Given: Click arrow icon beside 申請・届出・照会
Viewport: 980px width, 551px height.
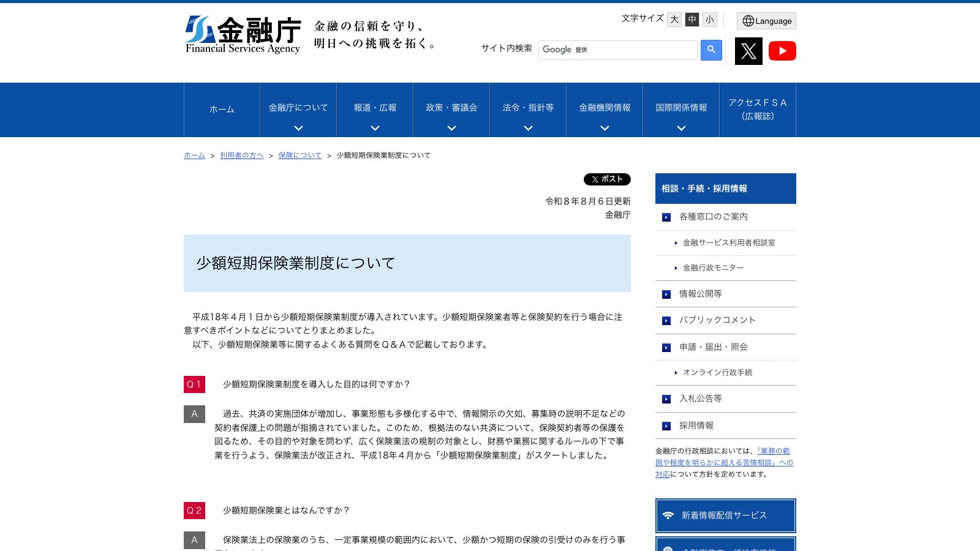Looking at the screenshot, I should click(666, 348).
